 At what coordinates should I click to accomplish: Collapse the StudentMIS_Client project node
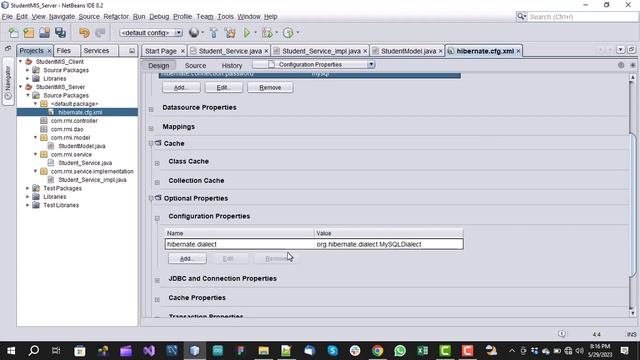[21, 61]
